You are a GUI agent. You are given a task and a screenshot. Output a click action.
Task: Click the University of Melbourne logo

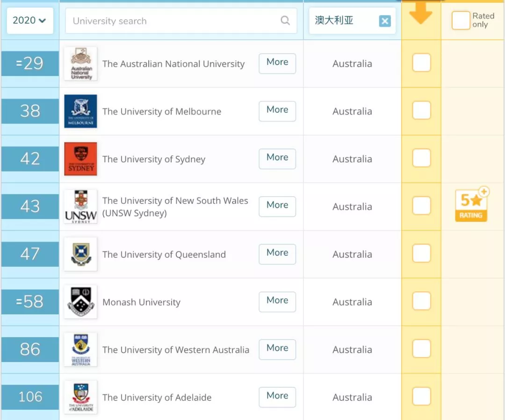click(x=80, y=111)
